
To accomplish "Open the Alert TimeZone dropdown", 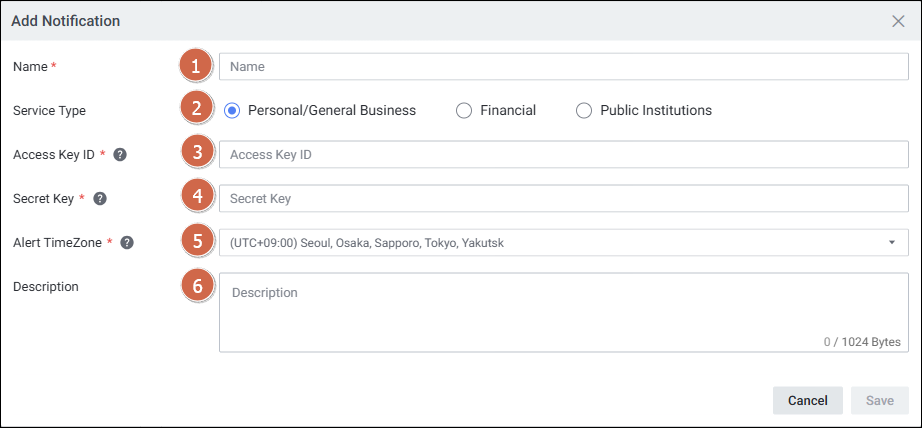I will tap(563, 243).
